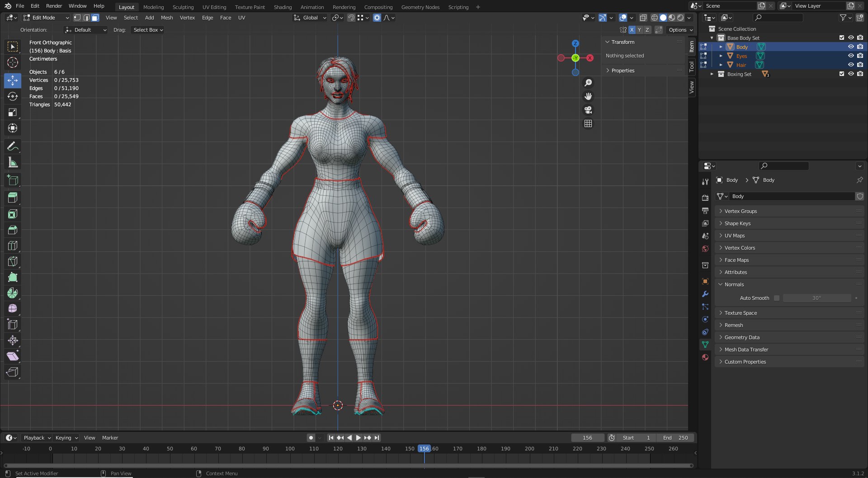This screenshot has width=868, height=478.
Task: Toggle camera view icon in viewport
Action: point(588,110)
